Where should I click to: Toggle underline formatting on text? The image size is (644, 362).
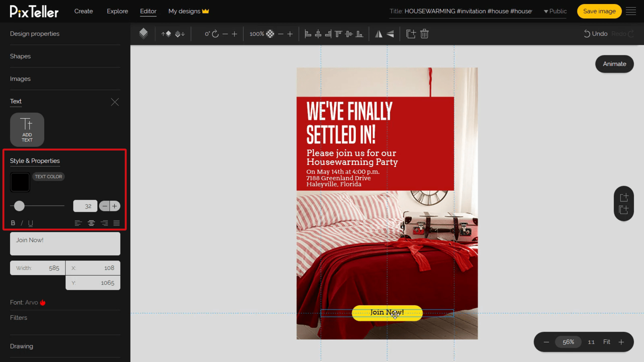pyautogui.click(x=30, y=223)
